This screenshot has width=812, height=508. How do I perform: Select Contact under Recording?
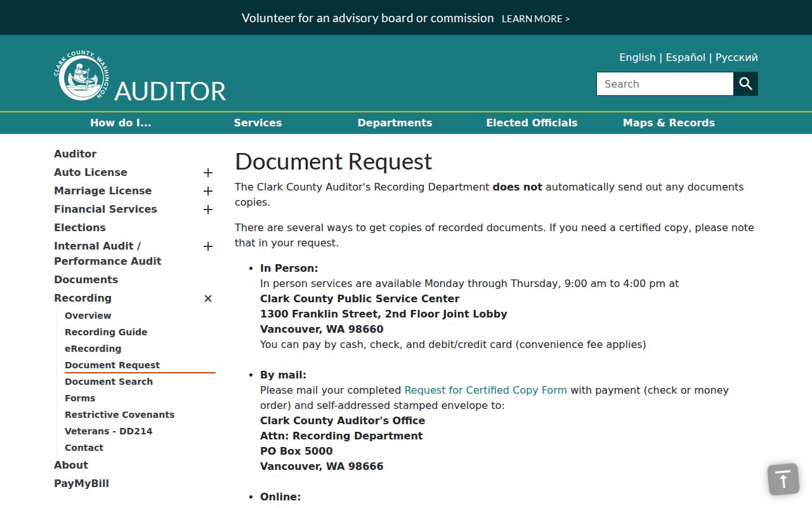84,448
